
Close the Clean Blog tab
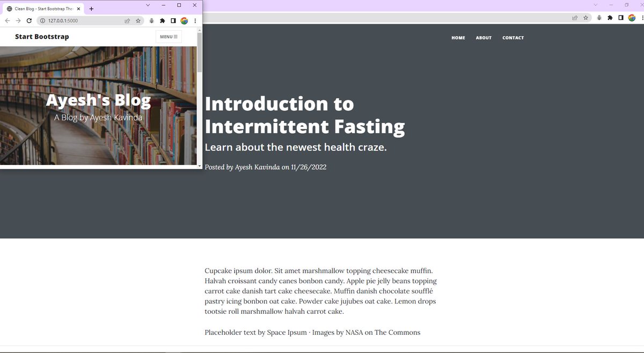78,9
